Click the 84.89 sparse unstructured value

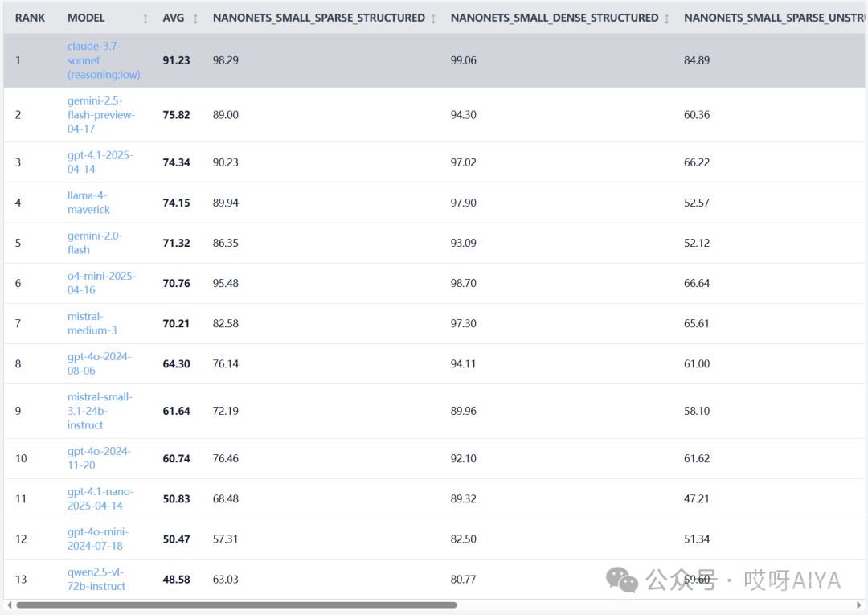pyautogui.click(x=697, y=60)
